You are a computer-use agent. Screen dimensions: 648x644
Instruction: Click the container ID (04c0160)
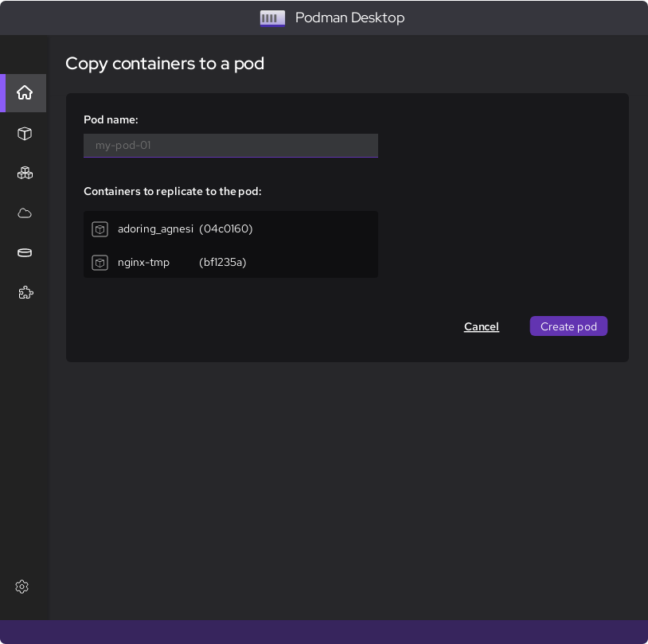coord(225,229)
